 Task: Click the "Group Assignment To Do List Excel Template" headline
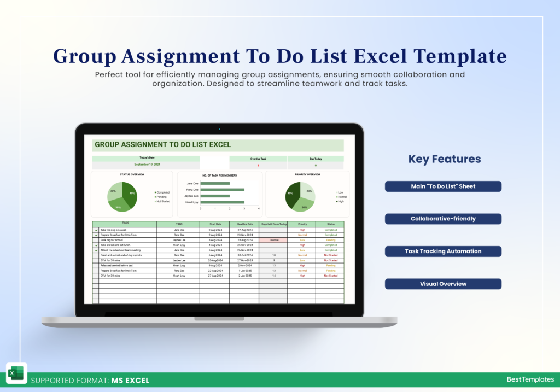280,56
